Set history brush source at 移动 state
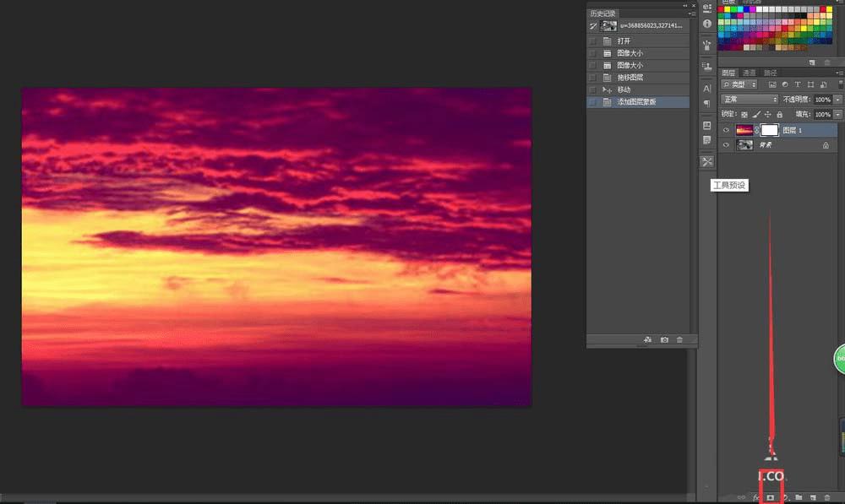 coord(593,89)
